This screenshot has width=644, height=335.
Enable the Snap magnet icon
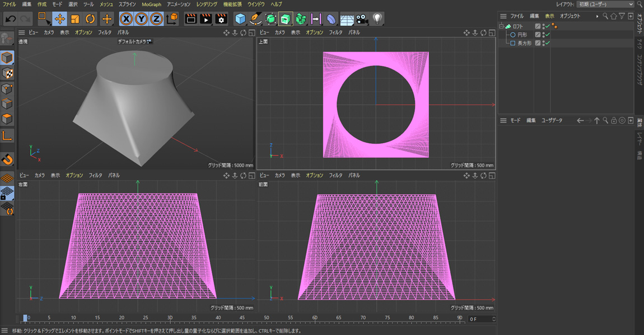click(x=7, y=159)
